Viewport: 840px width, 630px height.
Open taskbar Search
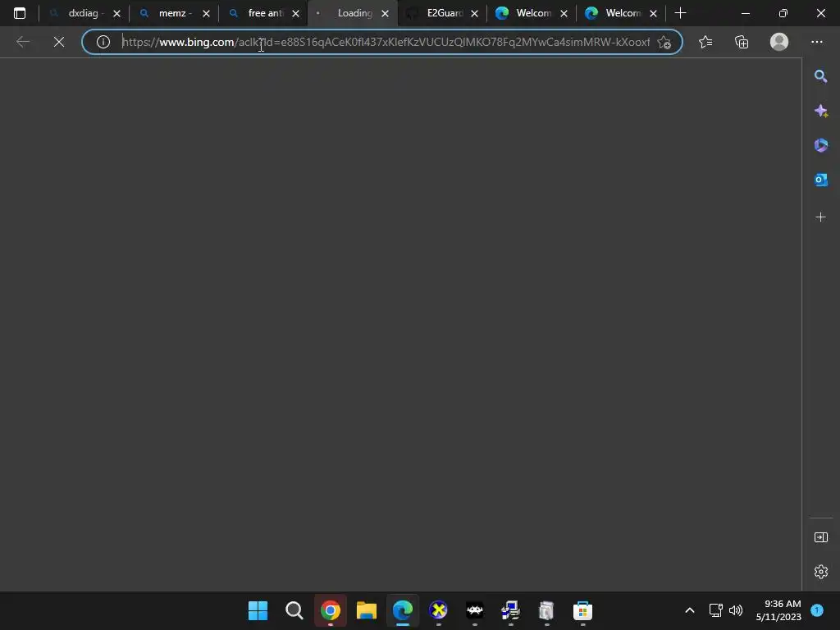294,610
